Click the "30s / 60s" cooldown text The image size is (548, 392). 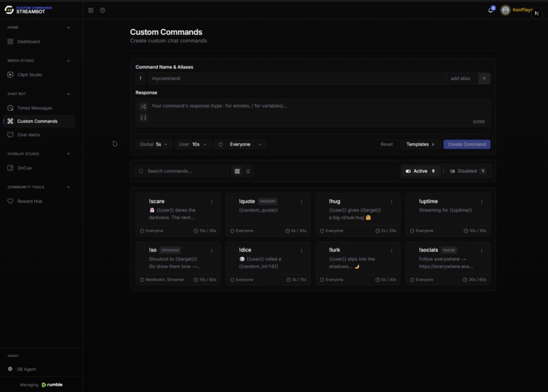[x=477, y=280]
